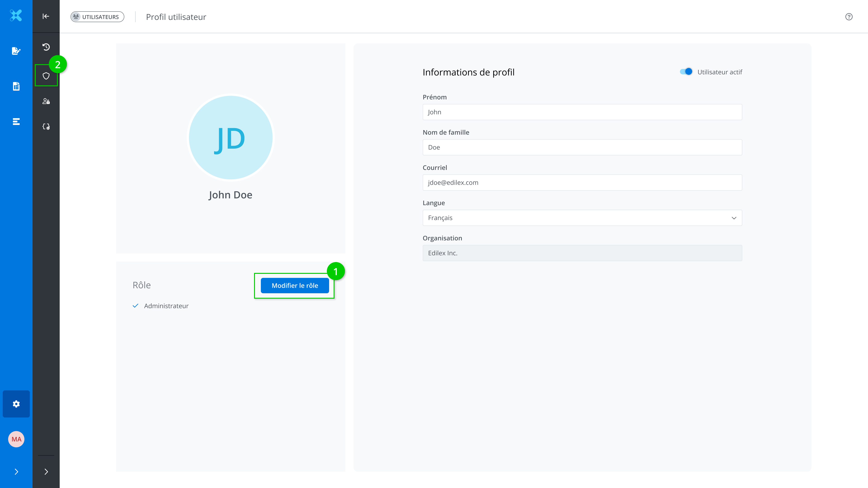This screenshot has width=868, height=488.
Task: Click the Prénom input field
Action: pos(582,112)
